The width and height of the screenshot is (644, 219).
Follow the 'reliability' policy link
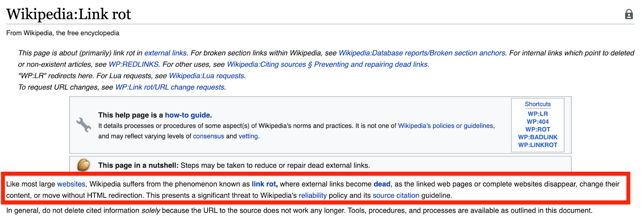[x=313, y=196]
